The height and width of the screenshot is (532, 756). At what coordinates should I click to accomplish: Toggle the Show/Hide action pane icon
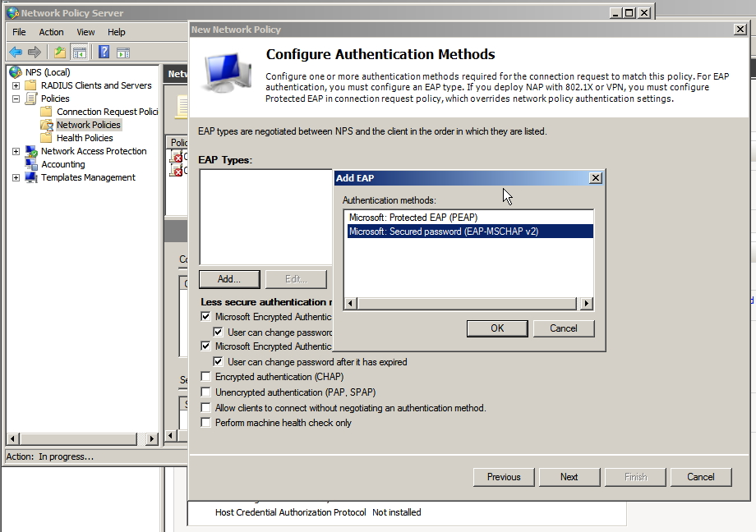click(123, 52)
